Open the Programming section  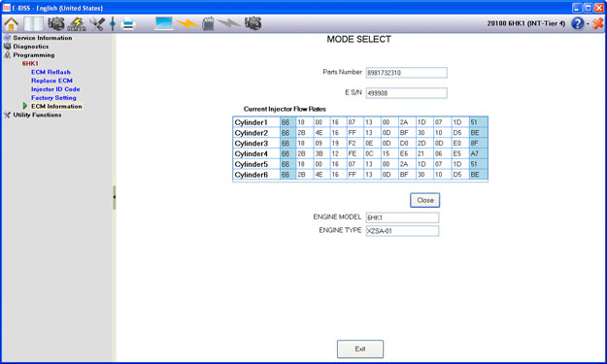(x=34, y=55)
